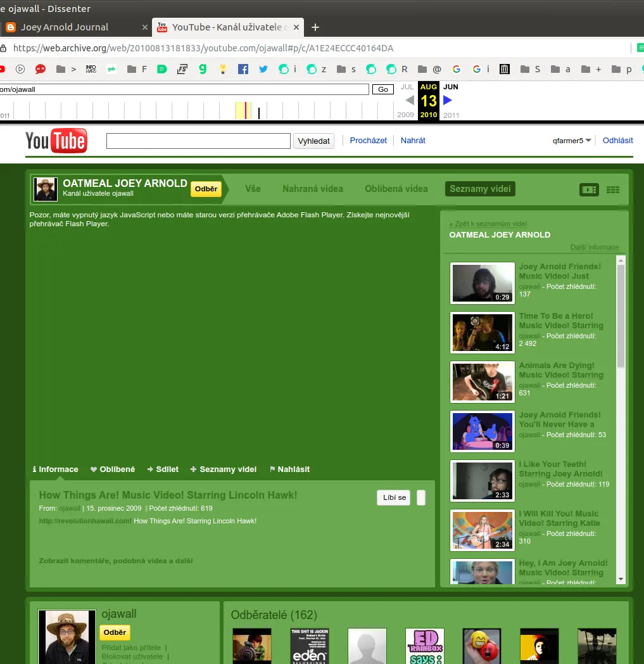Open the bookmark folder labeled F
The image size is (644, 664).
(x=137, y=69)
